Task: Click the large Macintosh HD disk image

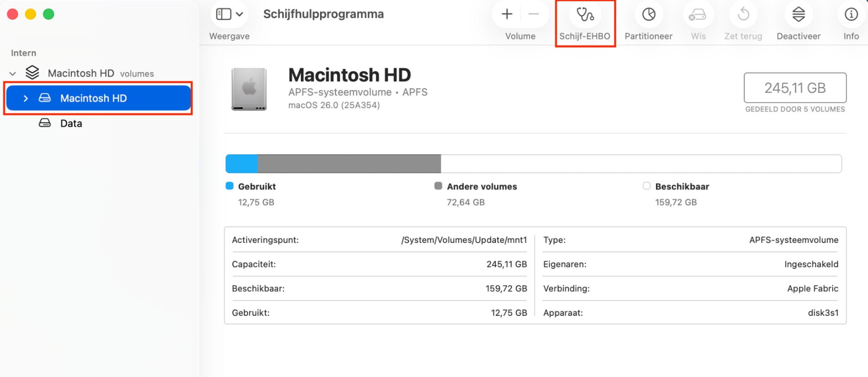Action: [x=249, y=89]
